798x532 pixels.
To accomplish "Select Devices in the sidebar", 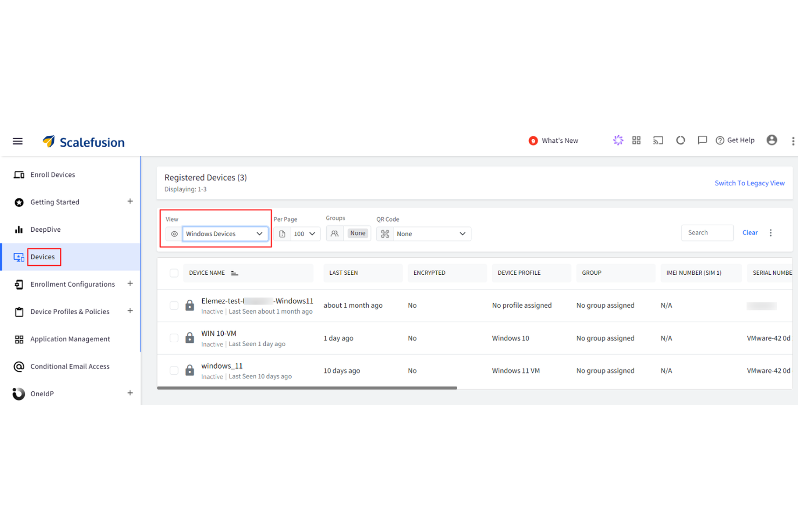I will (43, 257).
